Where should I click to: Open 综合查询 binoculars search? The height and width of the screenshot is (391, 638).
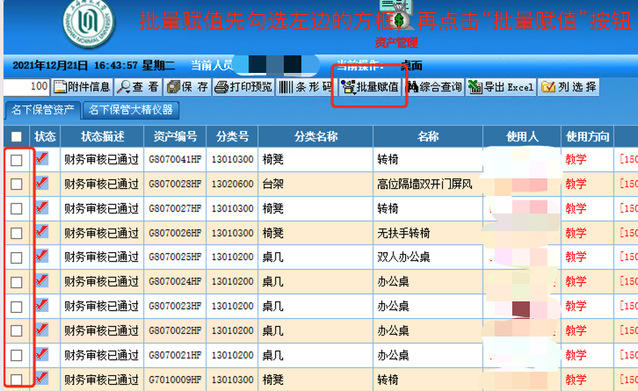tap(435, 87)
